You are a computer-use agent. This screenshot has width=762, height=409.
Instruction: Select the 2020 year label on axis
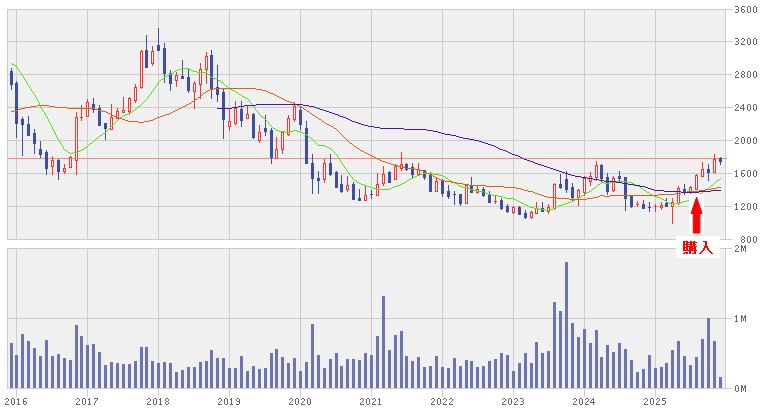(x=300, y=400)
